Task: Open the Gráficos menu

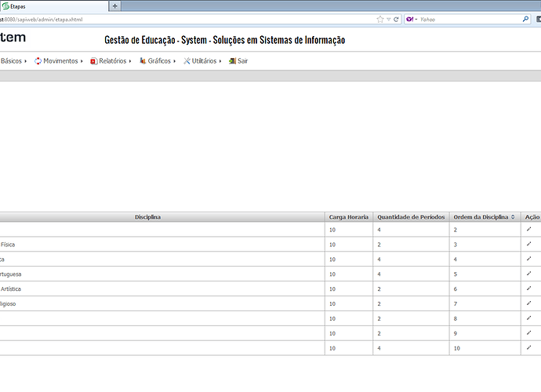Action: (158, 61)
